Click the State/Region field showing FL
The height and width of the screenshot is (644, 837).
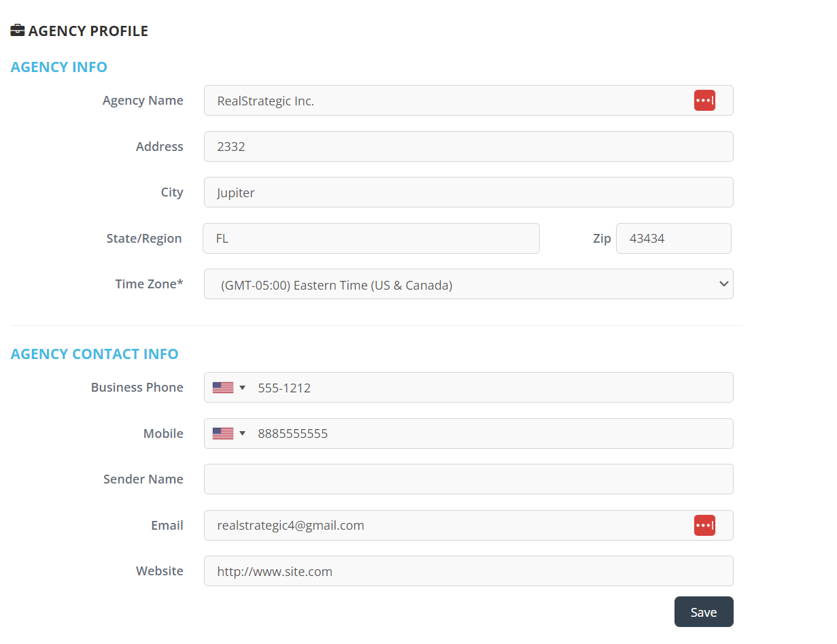(x=371, y=239)
